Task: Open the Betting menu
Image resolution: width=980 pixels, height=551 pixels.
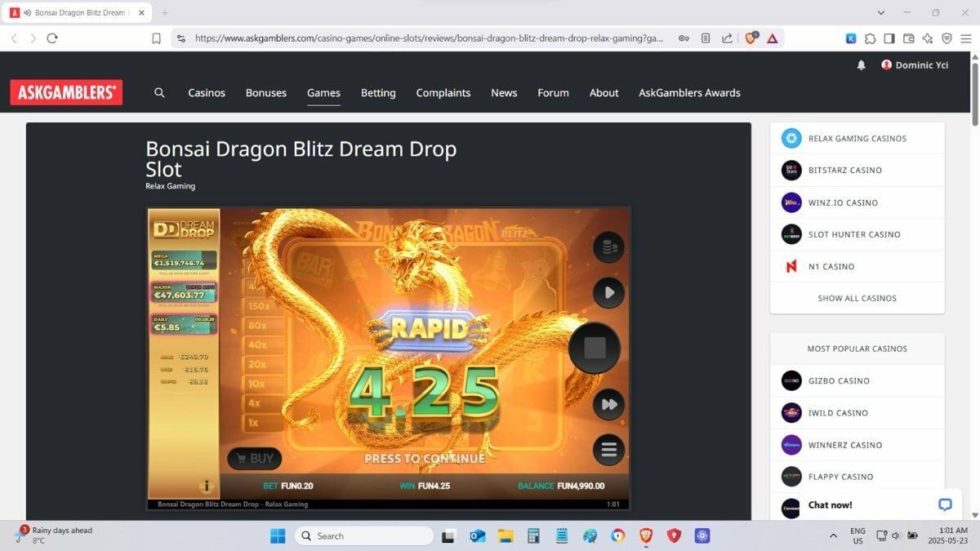Action: (x=378, y=92)
